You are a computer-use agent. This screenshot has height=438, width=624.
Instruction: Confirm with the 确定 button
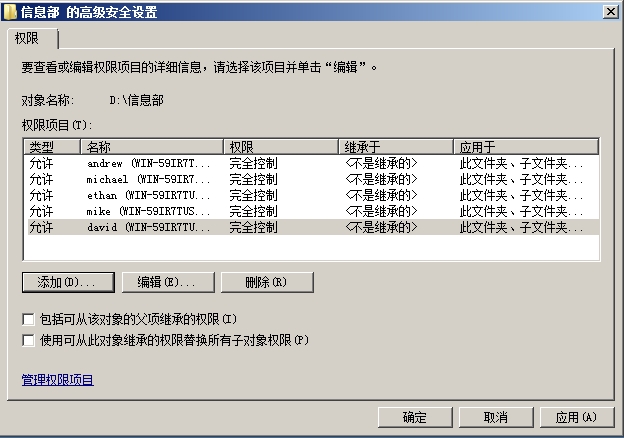click(x=415, y=417)
